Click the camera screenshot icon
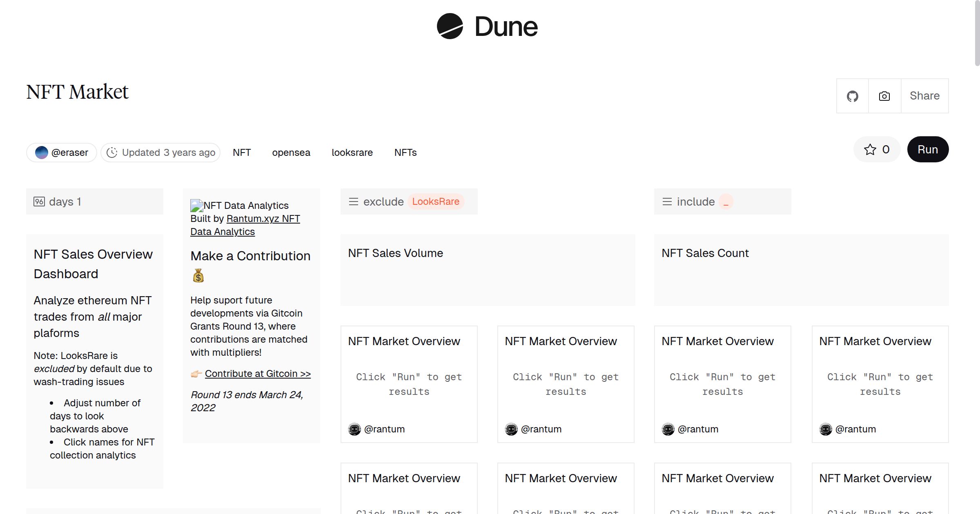The image size is (980, 514). (x=884, y=96)
